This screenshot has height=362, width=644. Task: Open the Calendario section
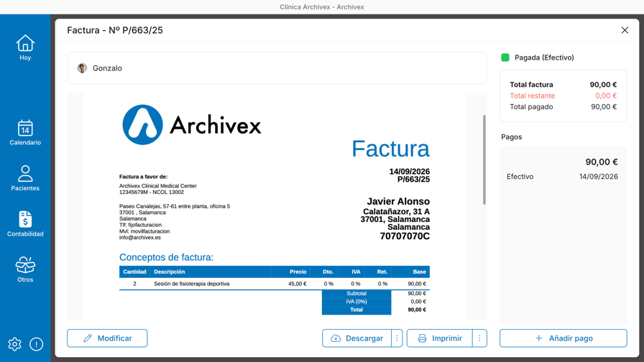click(x=25, y=133)
